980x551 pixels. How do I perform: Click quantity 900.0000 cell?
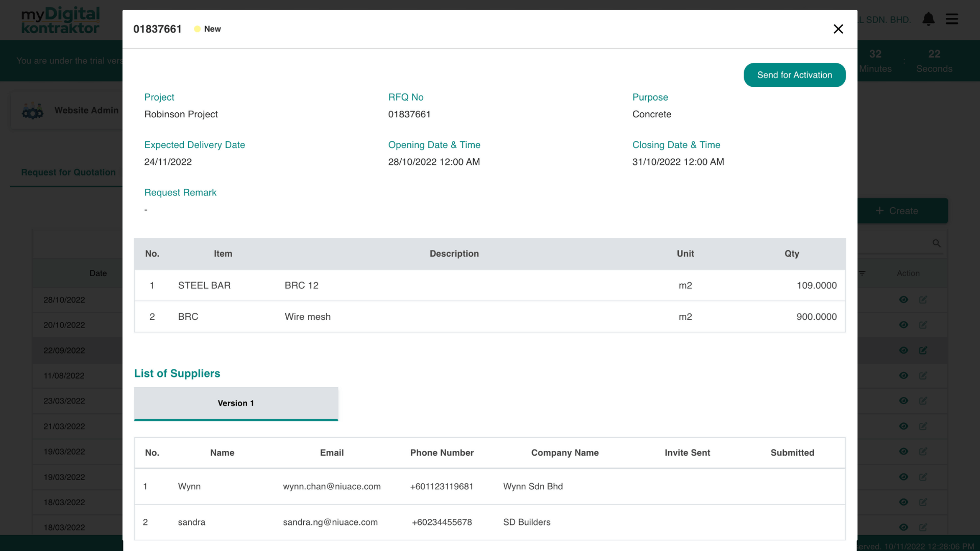[817, 317]
